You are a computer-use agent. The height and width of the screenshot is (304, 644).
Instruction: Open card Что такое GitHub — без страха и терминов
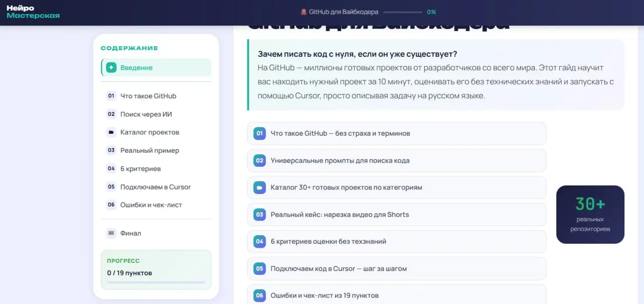(396, 134)
